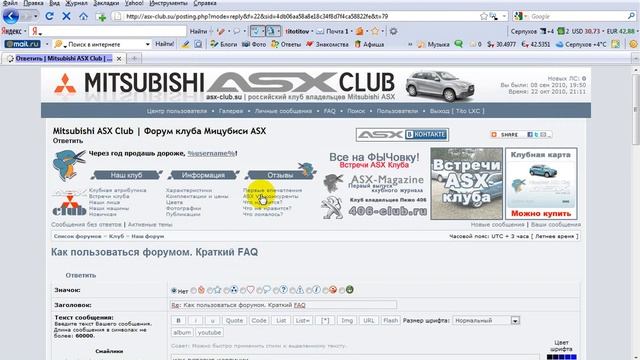Image resolution: width=640 pixels, height=360 pixels.
Task: Open the Личные сообщения link
Action: tap(283, 111)
